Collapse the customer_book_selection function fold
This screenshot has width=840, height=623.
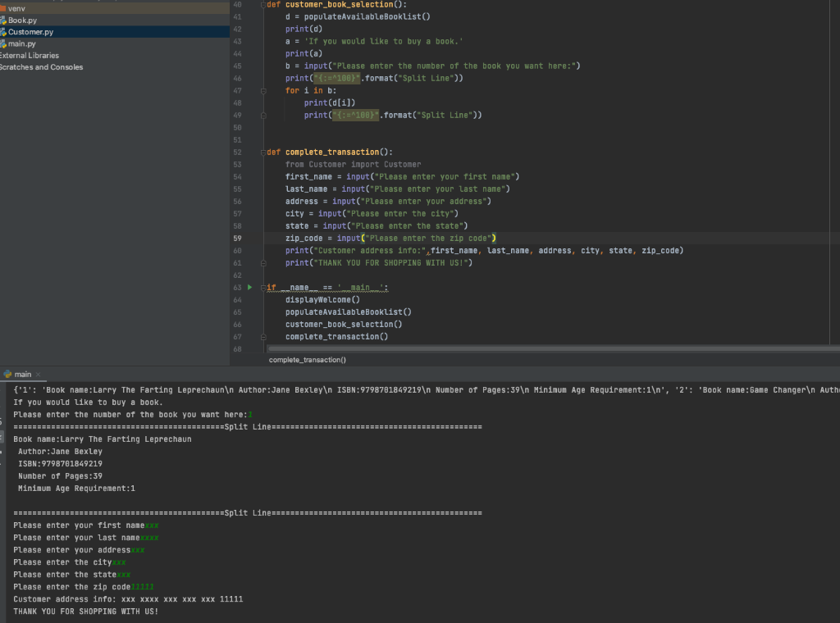[x=263, y=5]
